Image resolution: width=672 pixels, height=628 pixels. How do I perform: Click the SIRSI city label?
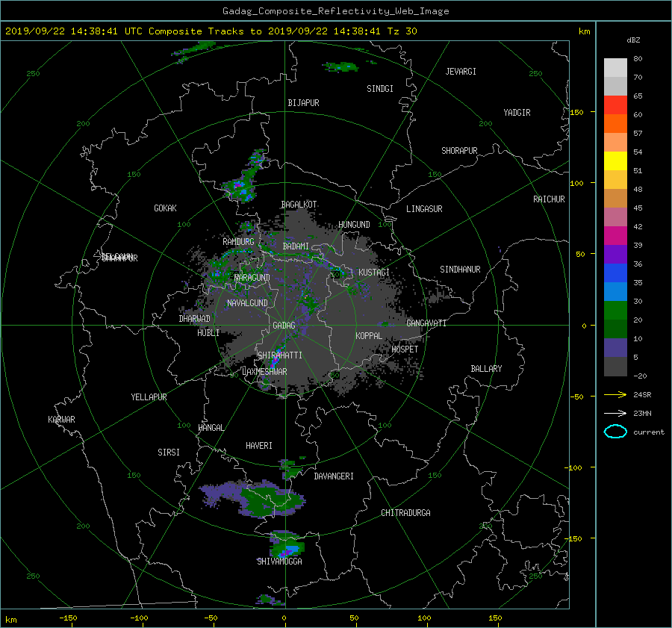pyautogui.click(x=169, y=453)
